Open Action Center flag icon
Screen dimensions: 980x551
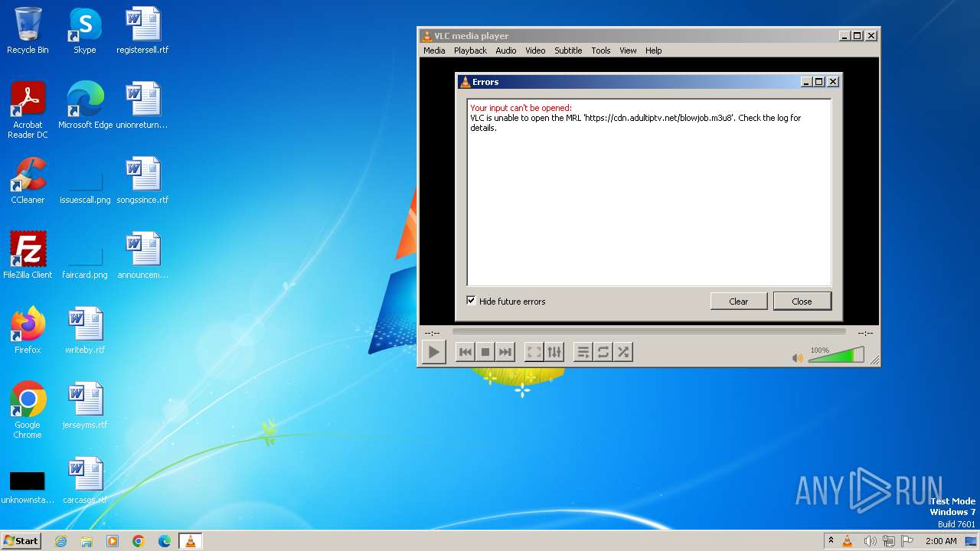point(907,541)
